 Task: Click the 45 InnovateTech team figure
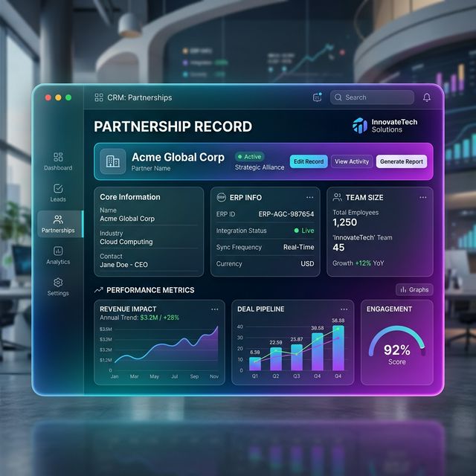338,248
